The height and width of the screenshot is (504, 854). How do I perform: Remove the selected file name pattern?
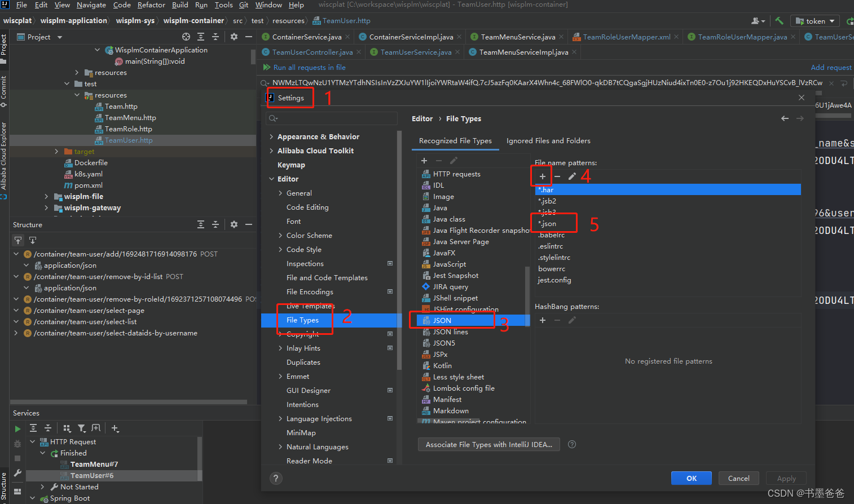[557, 176]
